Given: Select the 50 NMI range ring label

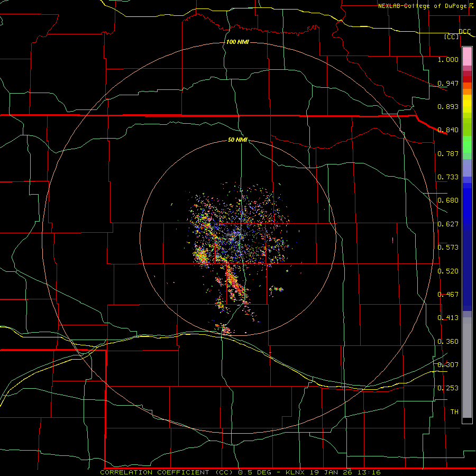Looking at the screenshot, I should click(237, 140).
